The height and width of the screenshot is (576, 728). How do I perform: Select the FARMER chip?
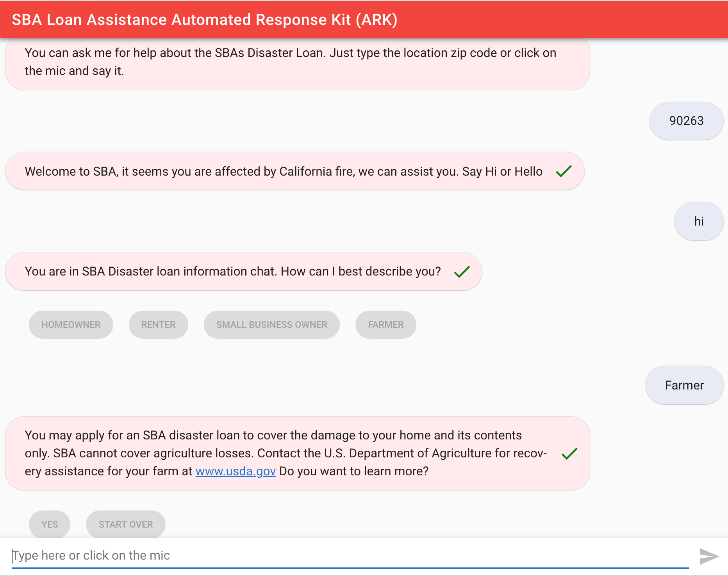pos(386,325)
